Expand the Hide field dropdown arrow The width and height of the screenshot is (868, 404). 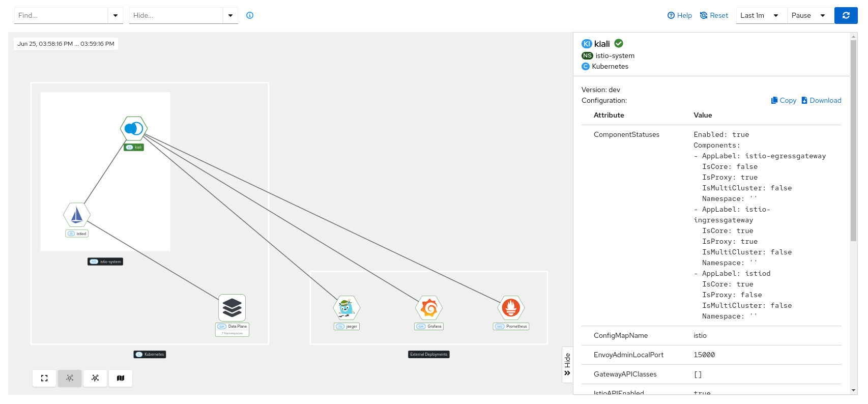(230, 15)
